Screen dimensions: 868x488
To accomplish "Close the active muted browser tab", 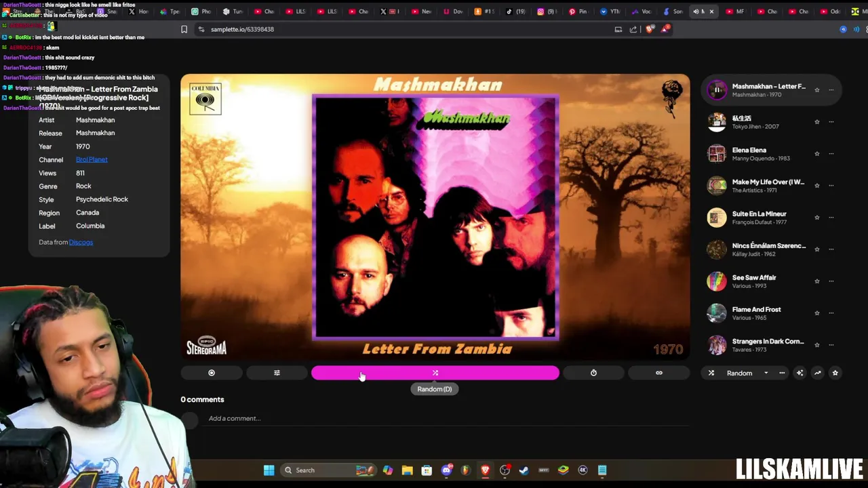I will pyautogui.click(x=711, y=12).
